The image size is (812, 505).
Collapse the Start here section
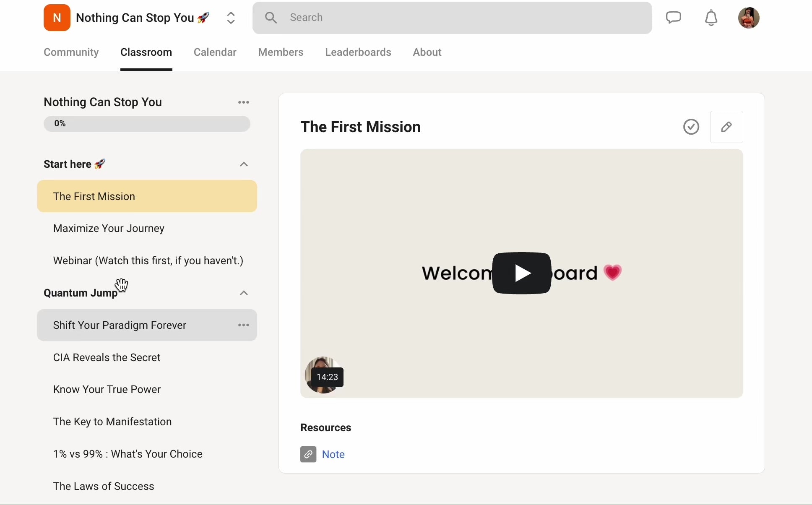pos(244,164)
